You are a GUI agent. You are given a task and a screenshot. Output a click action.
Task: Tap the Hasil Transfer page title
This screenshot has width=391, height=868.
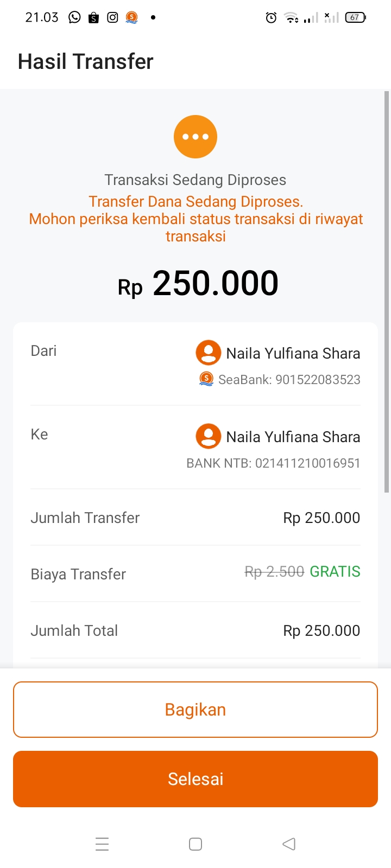tap(86, 62)
